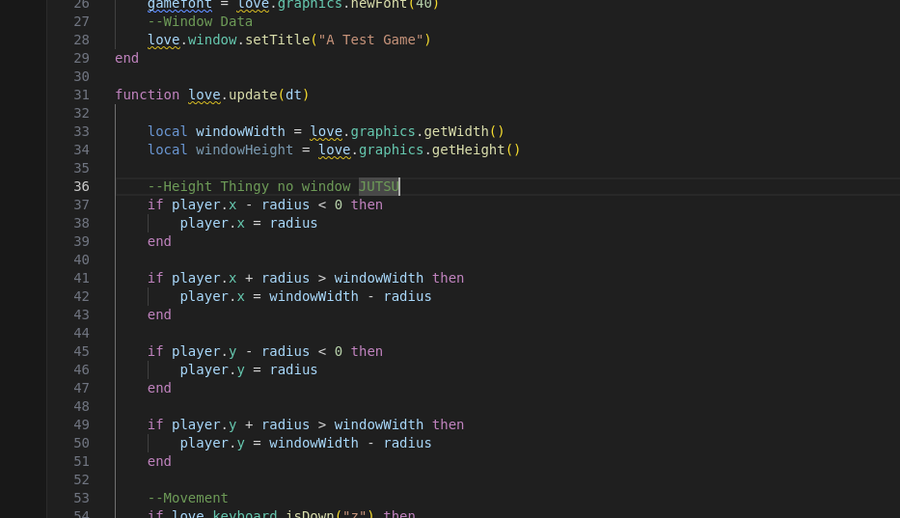
Task: Click line number 45 in the gutter
Action: pyautogui.click(x=82, y=351)
